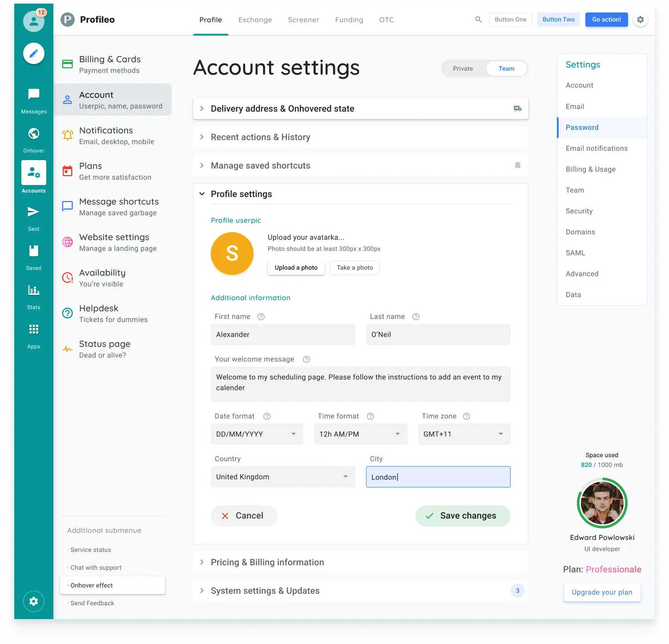This screenshot has width=669, height=644.
Task: Click the settings gear at top right
Action: pos(641,20)
